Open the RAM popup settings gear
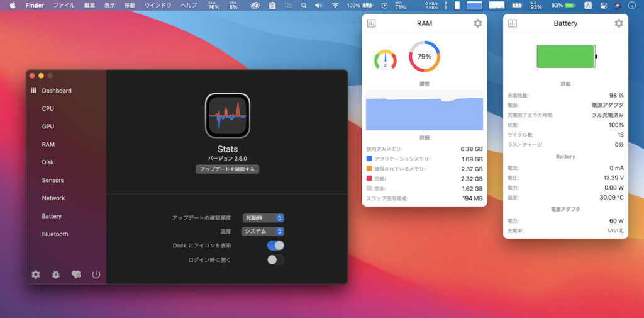 point(477,23)
